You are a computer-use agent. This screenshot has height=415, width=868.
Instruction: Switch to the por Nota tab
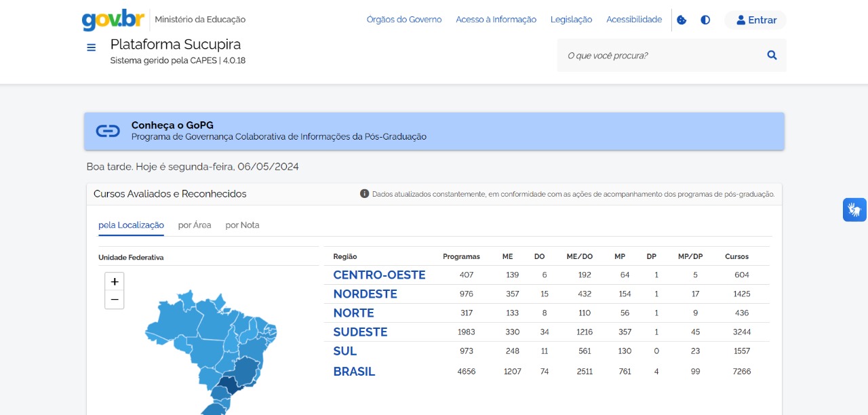[242, 225]
